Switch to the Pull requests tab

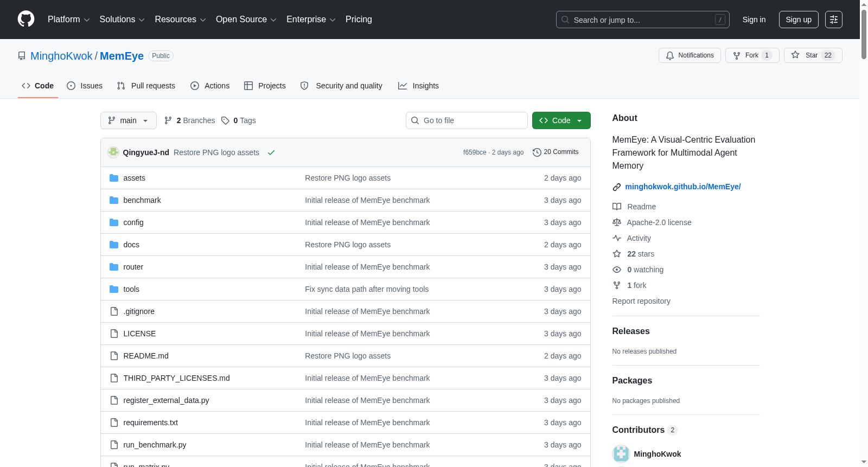tap(146, 86)
